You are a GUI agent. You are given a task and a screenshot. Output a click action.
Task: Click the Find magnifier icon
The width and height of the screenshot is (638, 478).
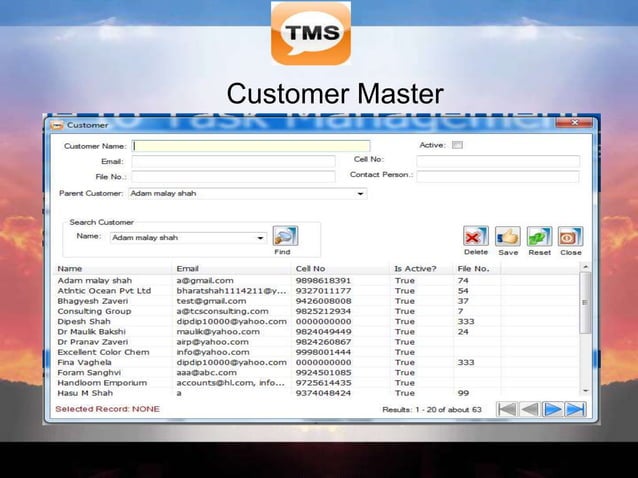pos(285,236)
